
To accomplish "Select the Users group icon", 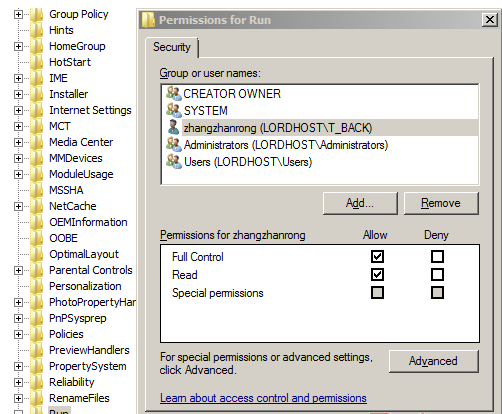I will click(x=174, y=161).
